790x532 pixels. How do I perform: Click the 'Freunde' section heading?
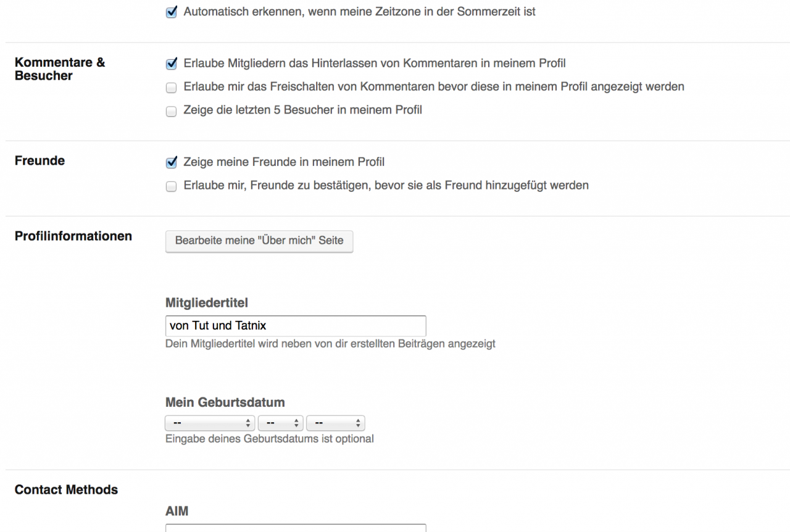39,161
